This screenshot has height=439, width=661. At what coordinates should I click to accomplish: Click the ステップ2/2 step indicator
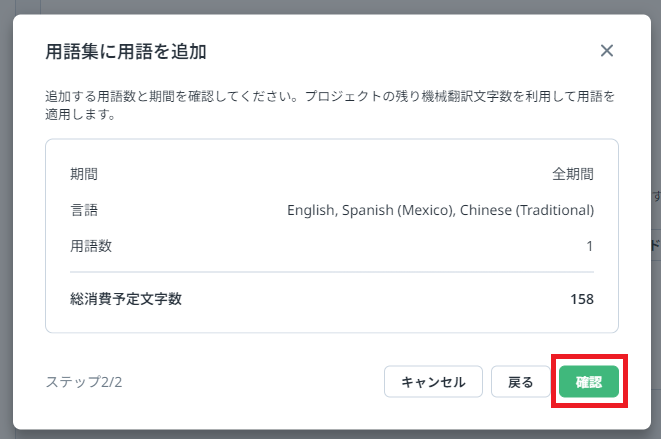[x=84, y=382]
